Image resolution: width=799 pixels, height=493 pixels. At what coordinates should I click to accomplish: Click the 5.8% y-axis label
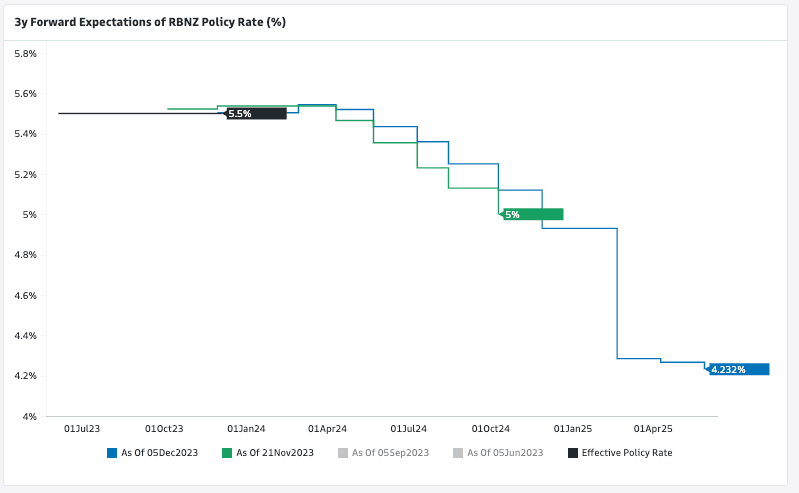point(24,53)
